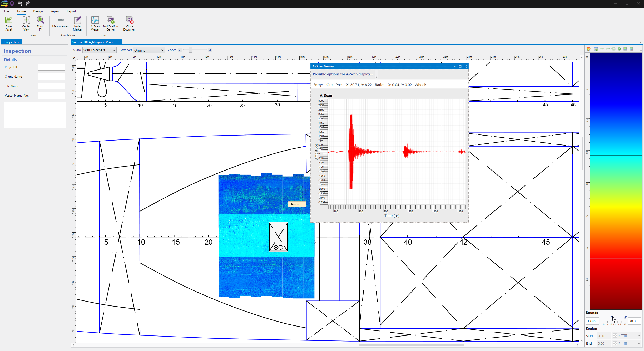
Task: Click the palette edit pencil icon
Action: [589, 49]
